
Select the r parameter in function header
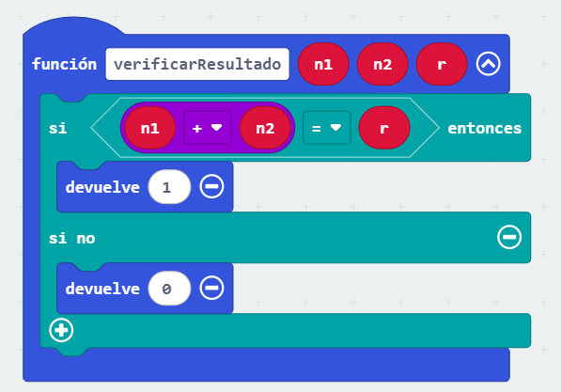(x=442, y=64)
